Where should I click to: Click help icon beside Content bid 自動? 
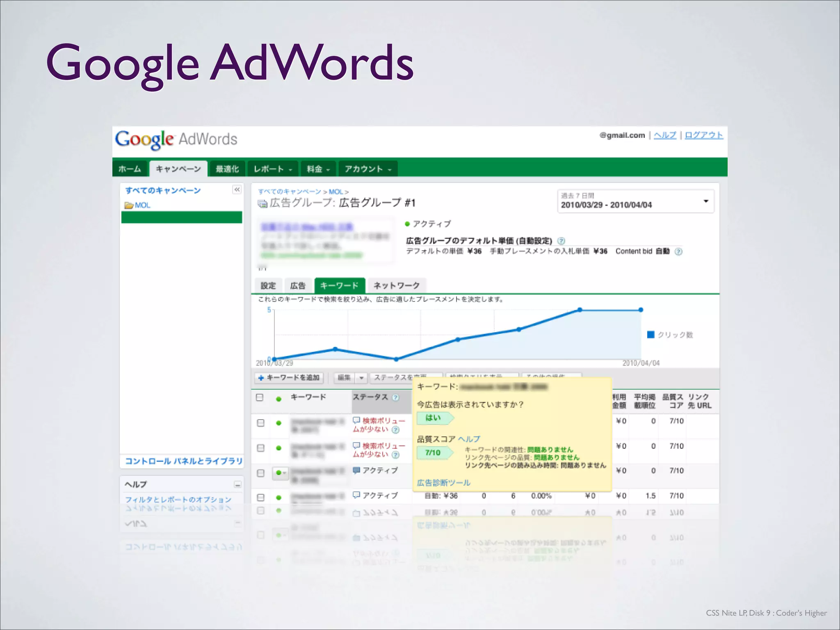(x=679, y=251)
